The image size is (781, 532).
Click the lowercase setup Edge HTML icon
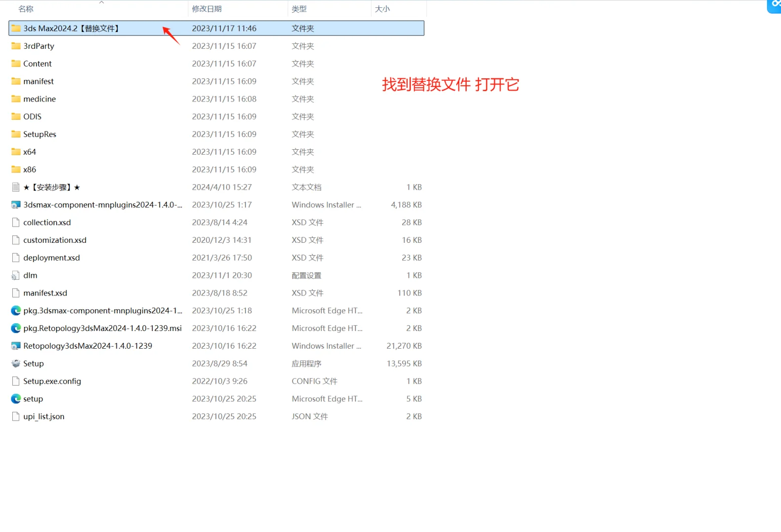pos(16,399)
